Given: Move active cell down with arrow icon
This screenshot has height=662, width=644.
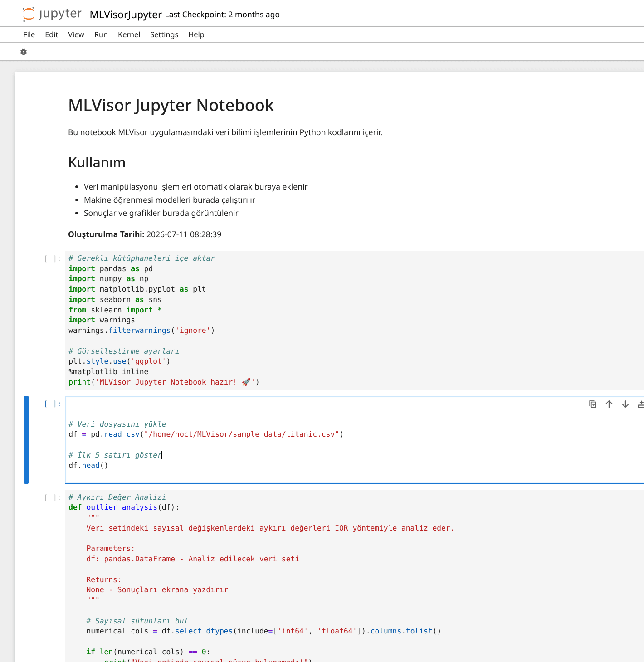Looking at the screenshot, I should pos(625,404).
